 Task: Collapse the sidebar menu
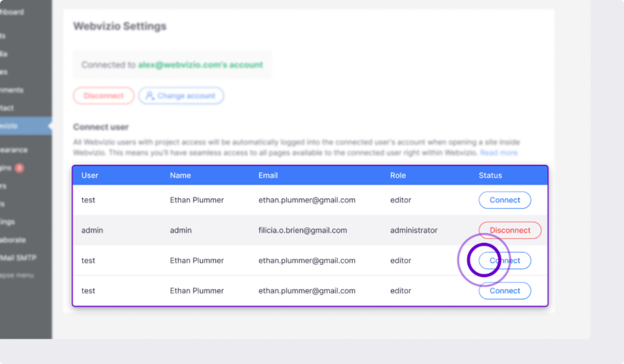(x=16, y=275)
